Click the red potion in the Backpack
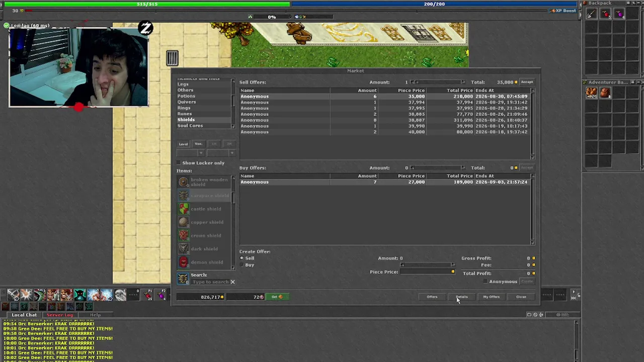The width and height of the screenshot is (644, 362). pyautogui.click(x=605, y=14)
